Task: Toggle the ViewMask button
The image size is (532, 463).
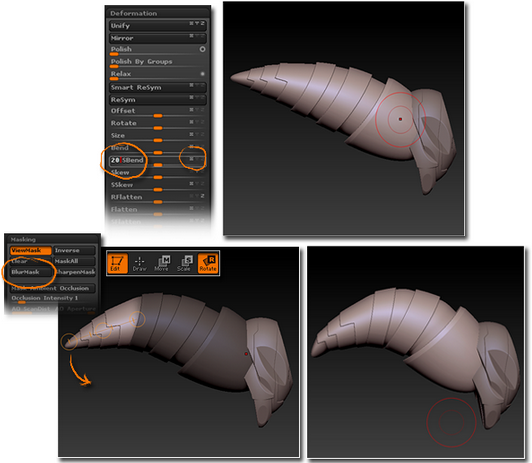Action: tap(31, 250)
